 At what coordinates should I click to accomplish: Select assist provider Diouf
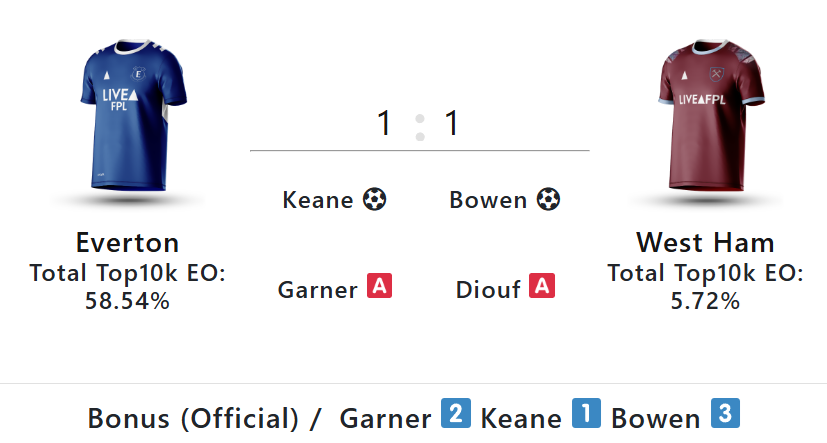(x=490, y=290)
